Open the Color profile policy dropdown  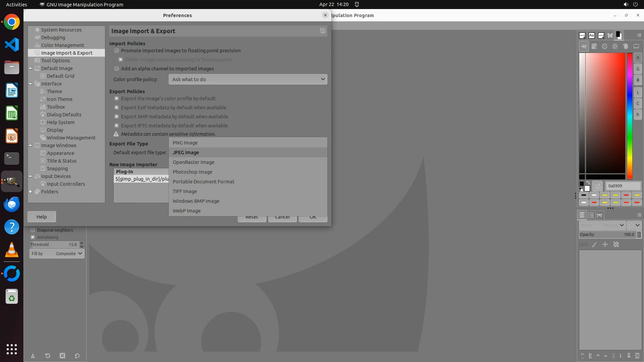(248, 79)
